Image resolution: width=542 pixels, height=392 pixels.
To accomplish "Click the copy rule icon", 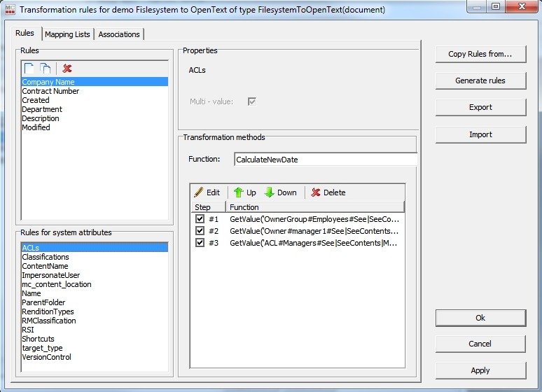I will pyautogui.click(x=45, y=69).
